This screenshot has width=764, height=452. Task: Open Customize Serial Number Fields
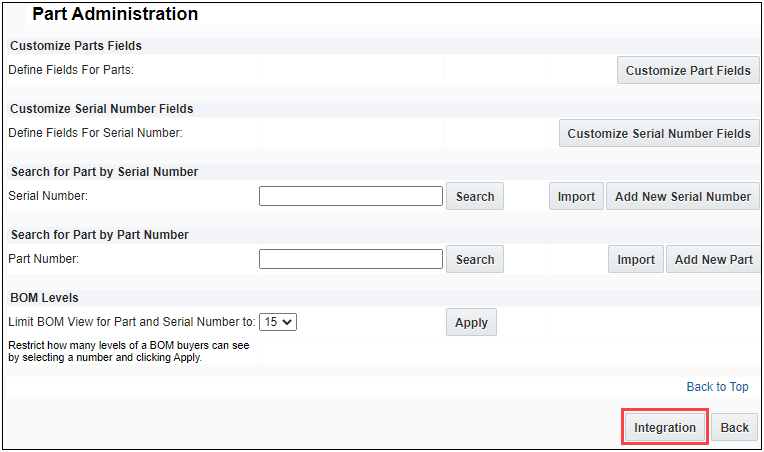point(658,134)
